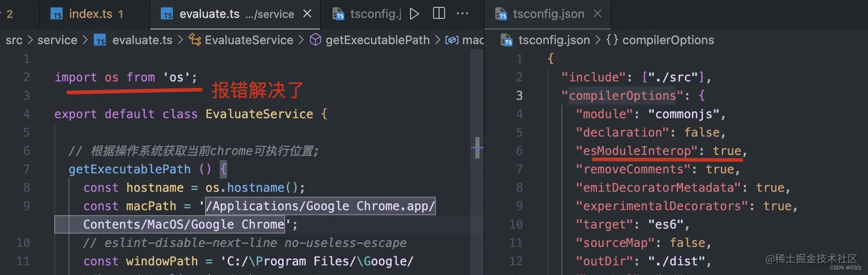
Task: Click the windowPath constant name
Action: point(162,261)
